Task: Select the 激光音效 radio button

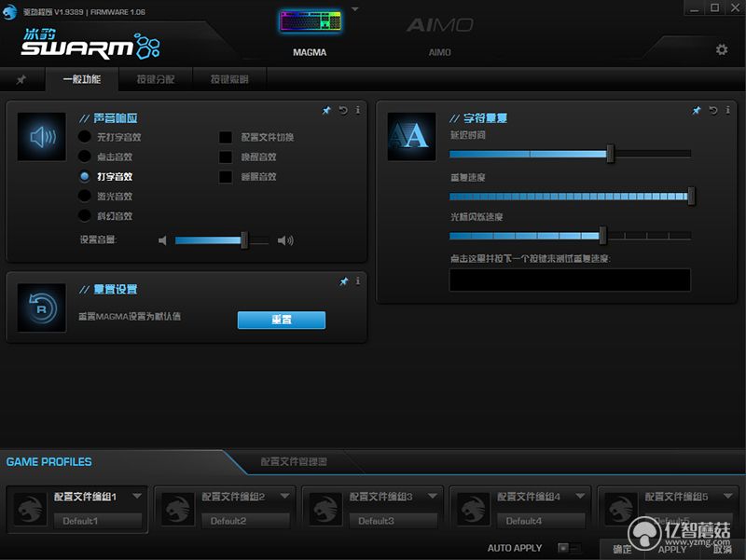Action: tap(85, 196)
